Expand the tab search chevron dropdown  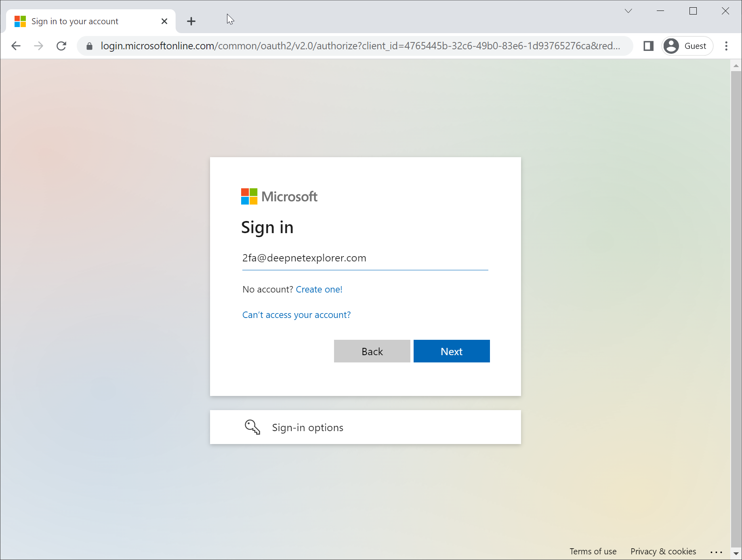point(628,11)
